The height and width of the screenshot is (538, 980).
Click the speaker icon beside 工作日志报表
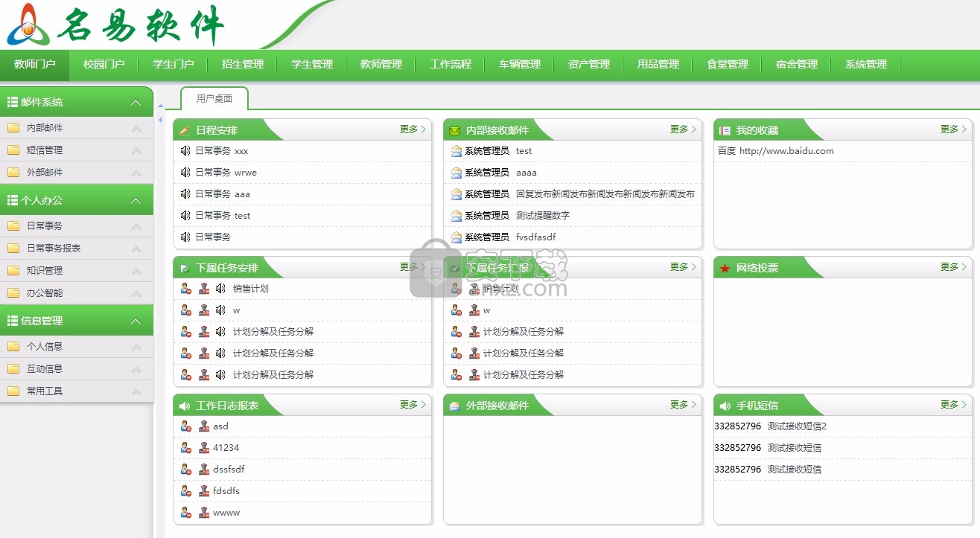[184, 406]
